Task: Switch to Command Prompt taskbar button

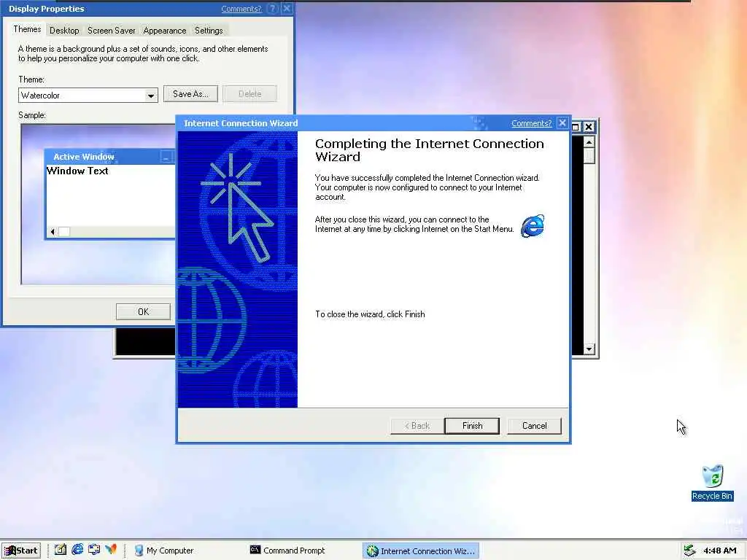Action: 303,551
